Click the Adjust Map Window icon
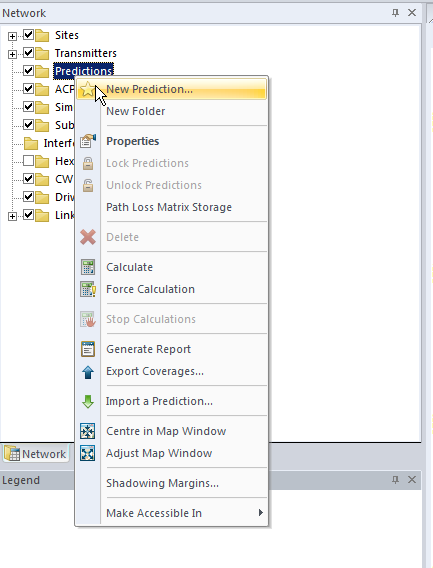The width and height of the screenshot is (433, 568). pos(88,453)
